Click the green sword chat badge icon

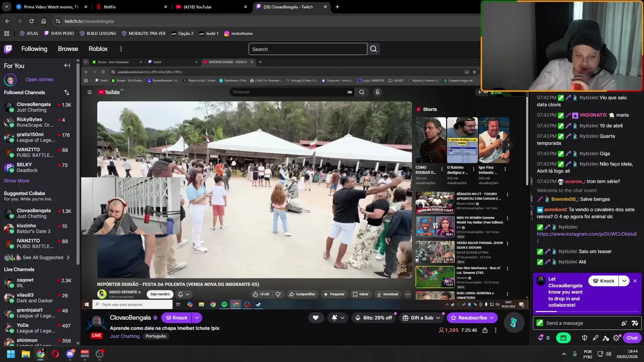click(540, 323)
